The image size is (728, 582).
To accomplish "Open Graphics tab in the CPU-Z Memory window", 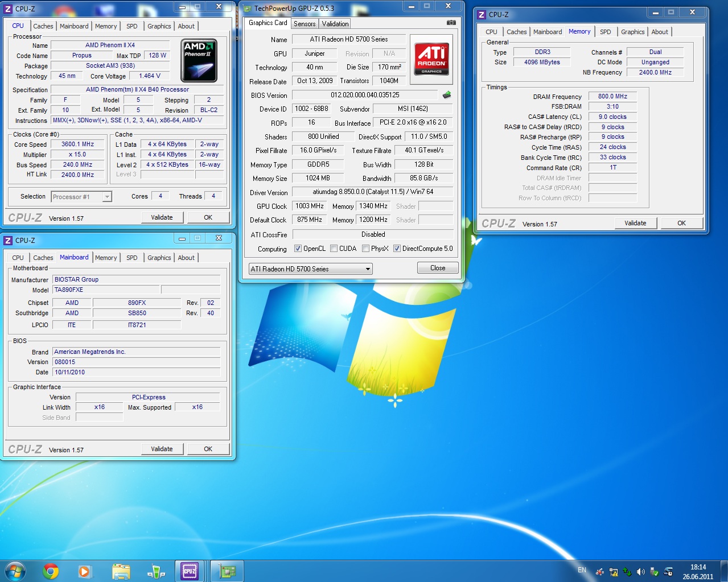I will pyautogui.click(x=632, y=32).
